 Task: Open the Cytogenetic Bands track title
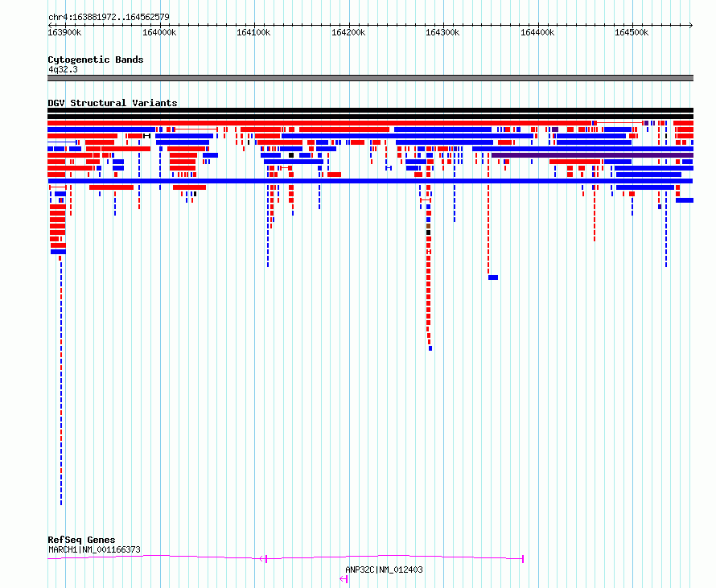coord(96,60)
